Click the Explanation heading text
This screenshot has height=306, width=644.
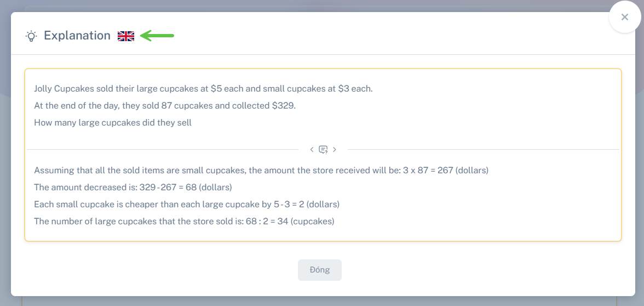click(77, 36)
